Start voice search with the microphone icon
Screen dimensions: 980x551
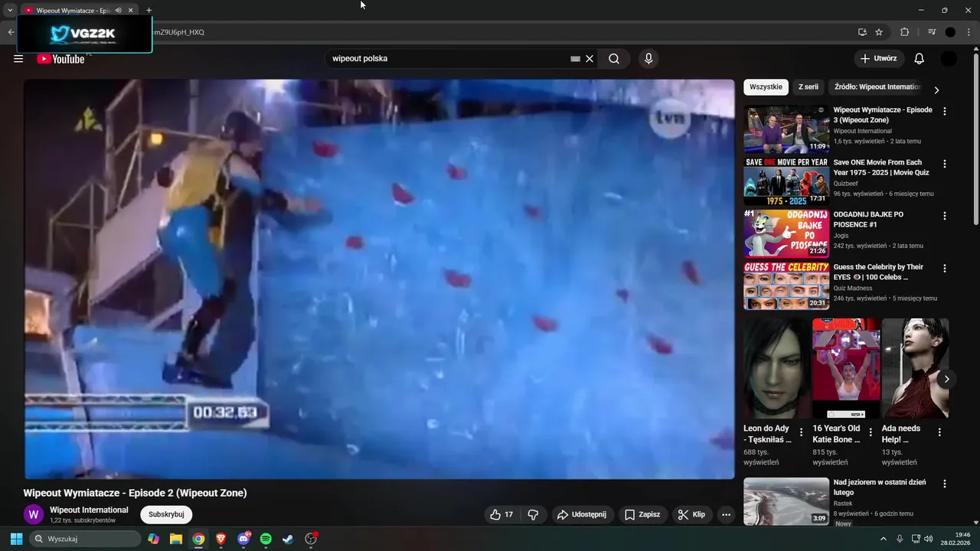coord(648,59)
